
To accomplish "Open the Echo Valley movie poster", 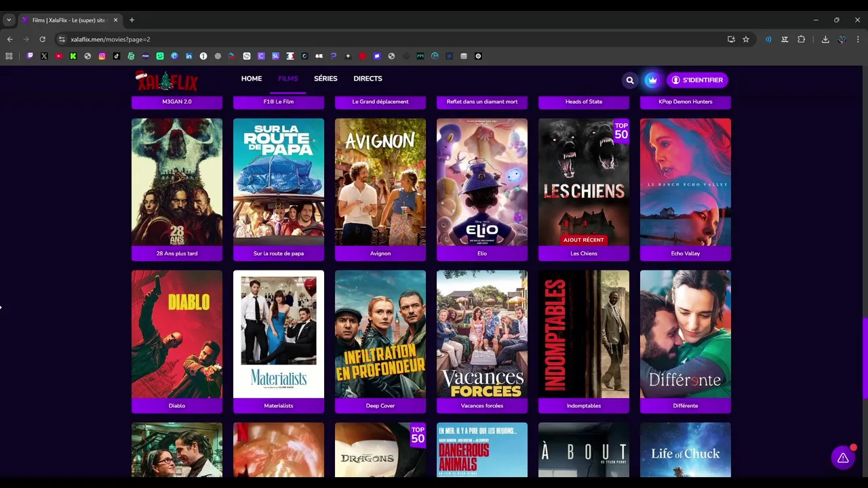I will tap(686, 182).
